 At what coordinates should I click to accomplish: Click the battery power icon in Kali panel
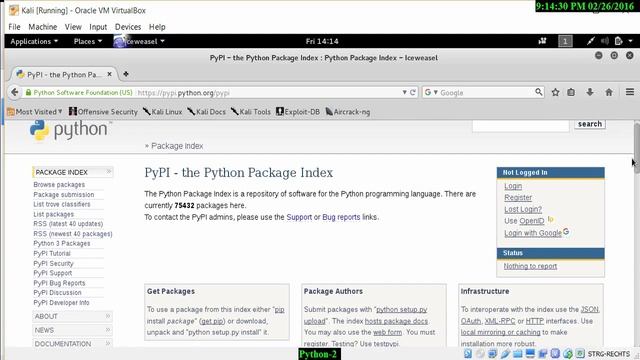(618, 41)
